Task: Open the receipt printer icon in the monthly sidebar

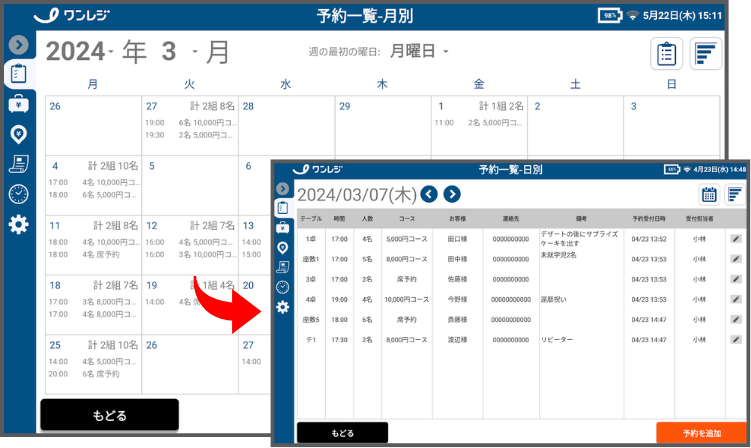Action: (19, 164)
